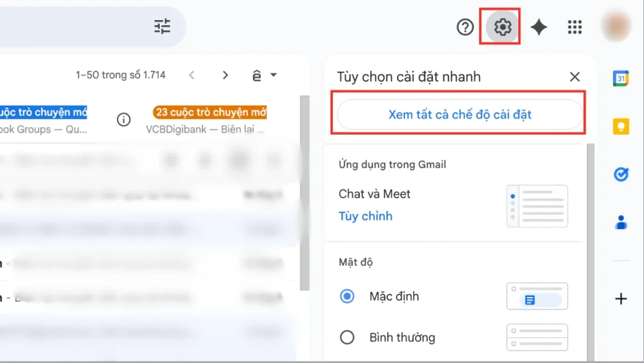Open Google Keep in side panel
The height and width of the screenshot is (363, 644).
(x=621, y=126)
